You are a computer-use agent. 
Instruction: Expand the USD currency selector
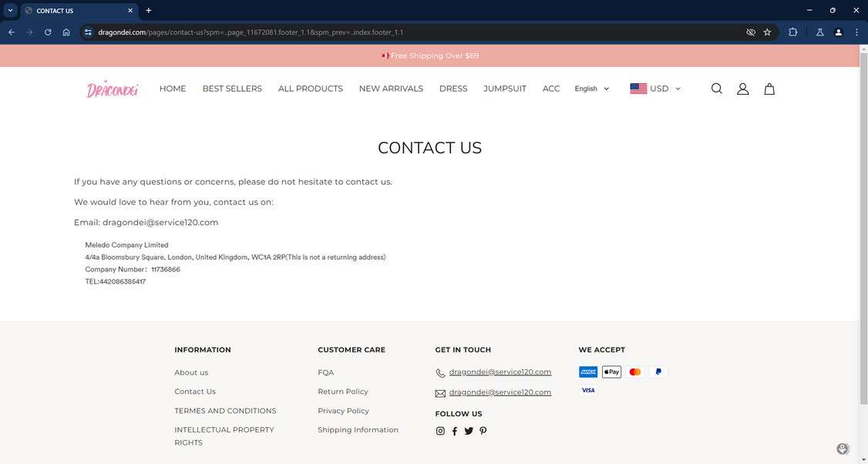(656, 89)
